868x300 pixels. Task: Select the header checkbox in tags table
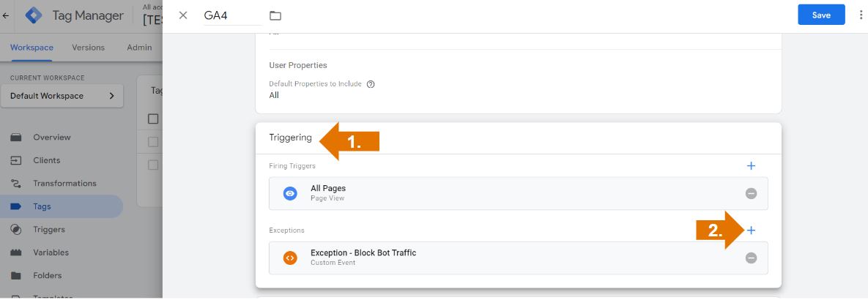(153, 119)
